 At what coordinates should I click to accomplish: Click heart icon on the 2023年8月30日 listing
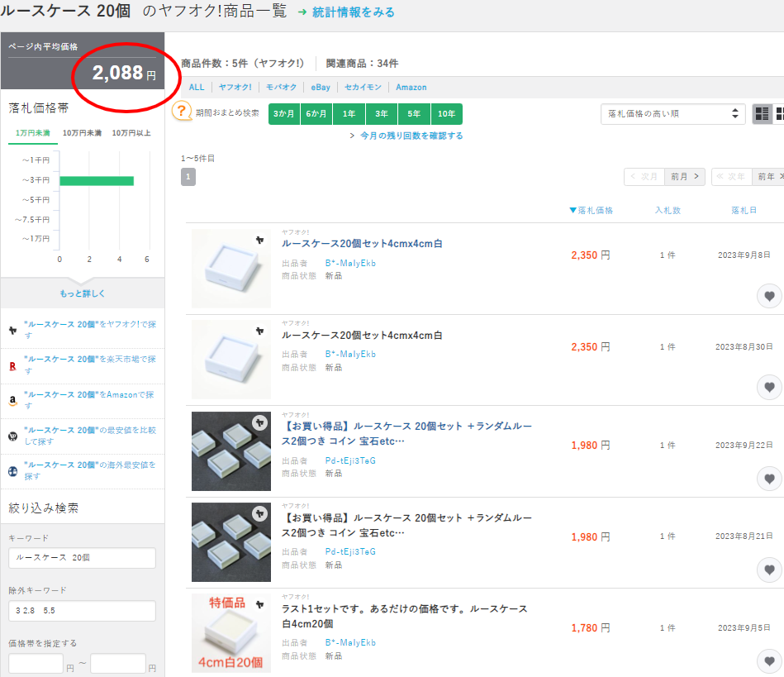click(769, 387)
